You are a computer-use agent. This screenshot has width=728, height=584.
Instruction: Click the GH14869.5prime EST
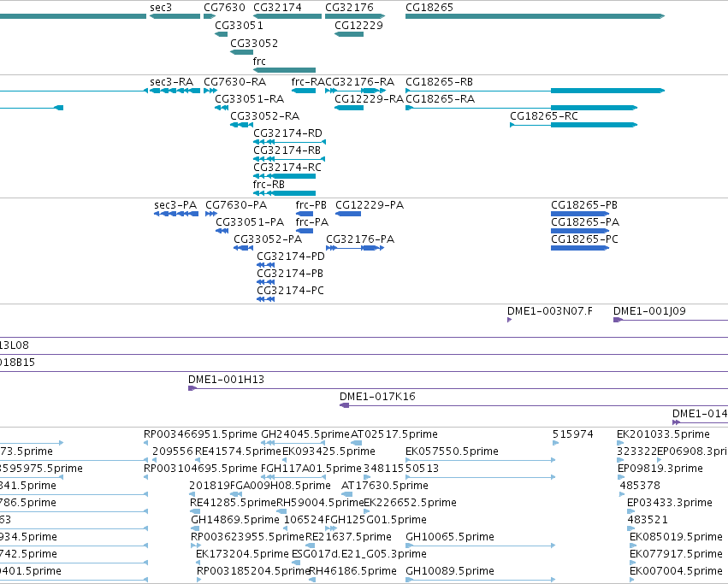point(195,528)
